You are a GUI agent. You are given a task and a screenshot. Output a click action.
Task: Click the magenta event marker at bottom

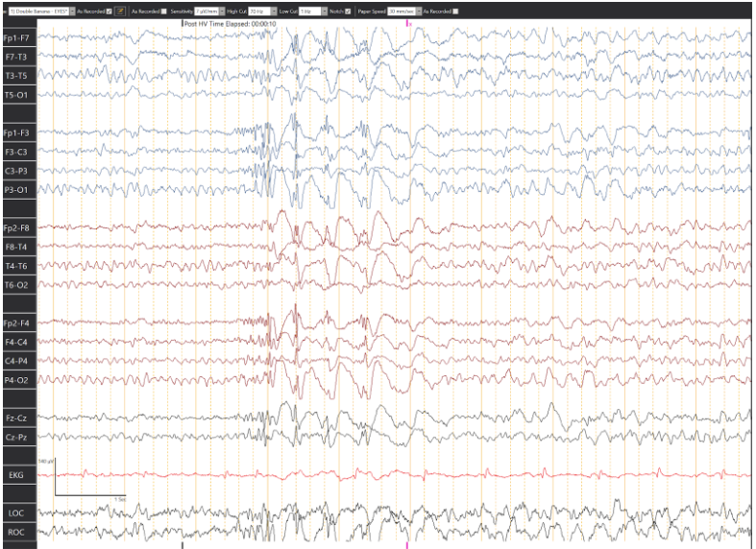coord(407,545)
